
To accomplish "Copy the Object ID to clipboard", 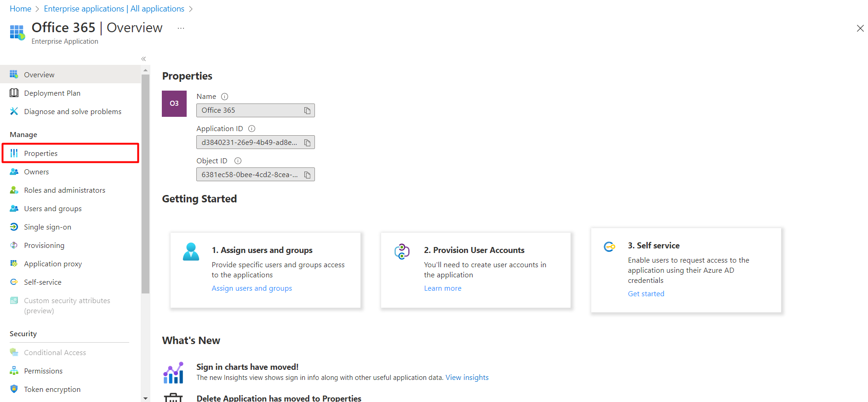I will [307, 175].
